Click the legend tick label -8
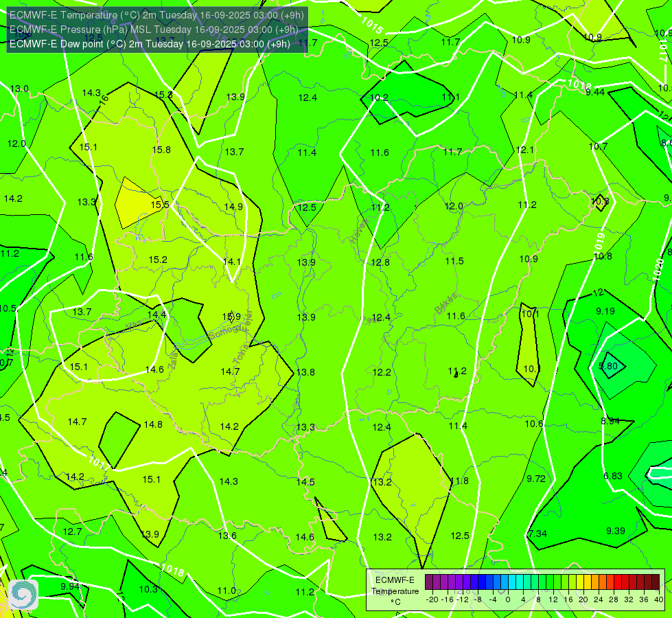The height and width of the screenshot is (618, 672). pyautogui.click(x=478, y=599)
